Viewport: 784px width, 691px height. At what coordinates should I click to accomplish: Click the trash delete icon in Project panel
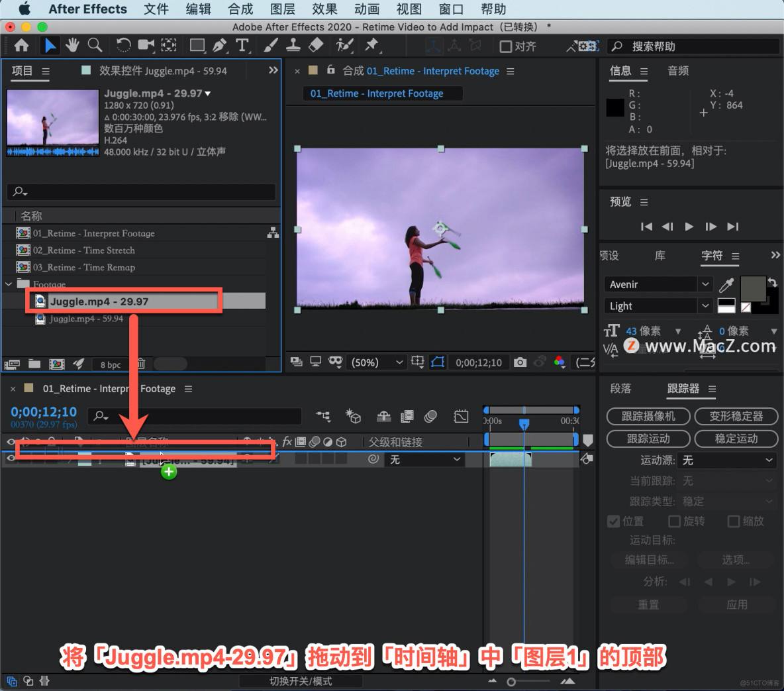coord(141,364)
